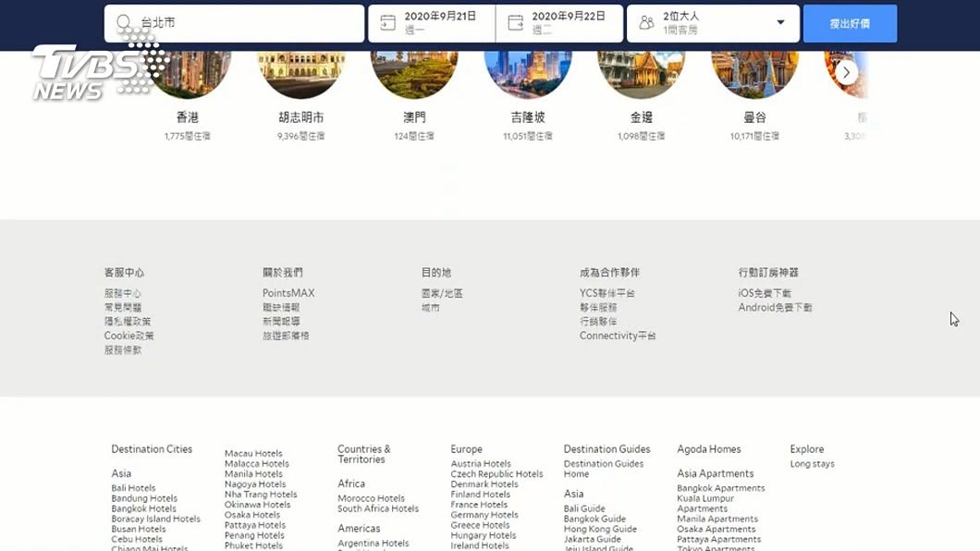This screenshot has height=551, width=980.
Task: Click the blue search deals button
Action: [850, 24]
